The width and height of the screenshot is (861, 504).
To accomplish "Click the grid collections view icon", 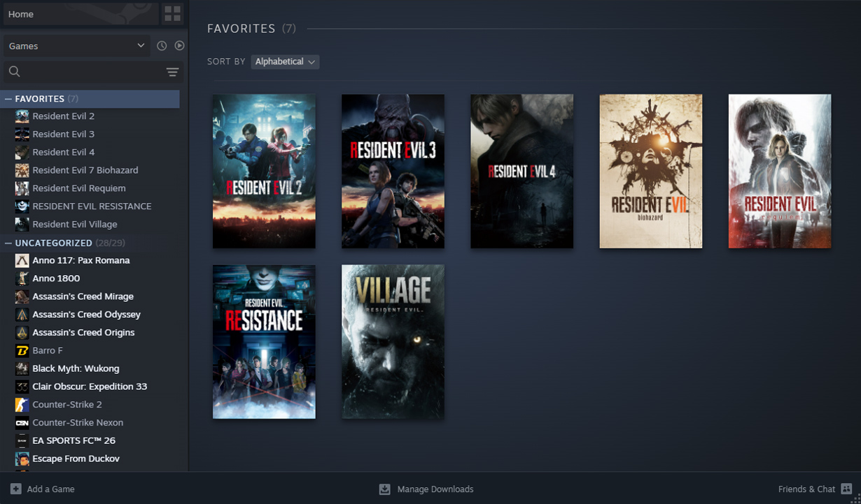I will coord(172,13).
